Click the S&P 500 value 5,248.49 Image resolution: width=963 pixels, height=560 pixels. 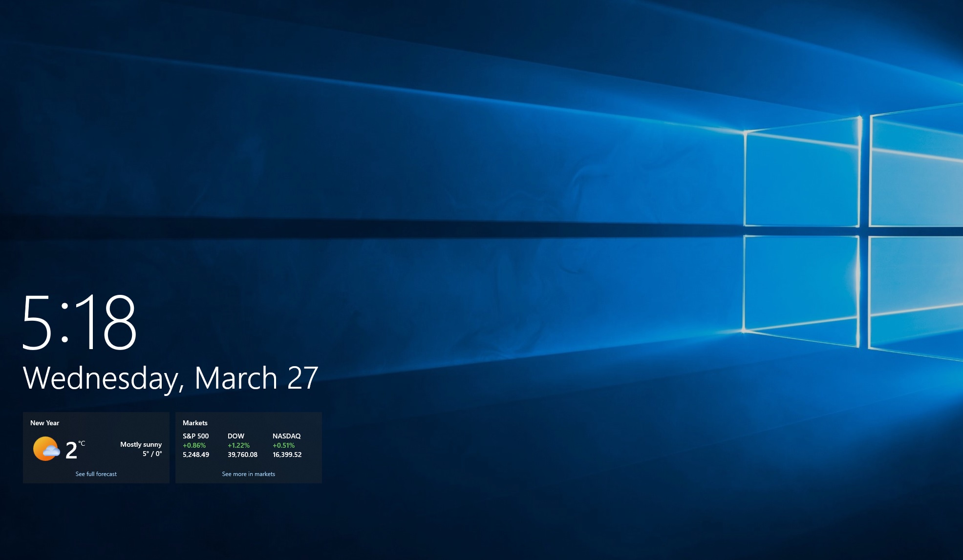click(195, 455)
